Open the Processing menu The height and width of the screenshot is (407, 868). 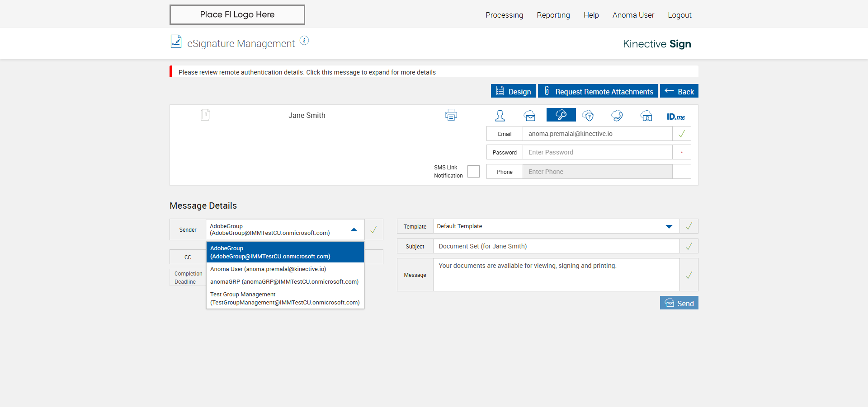point(504,15)
